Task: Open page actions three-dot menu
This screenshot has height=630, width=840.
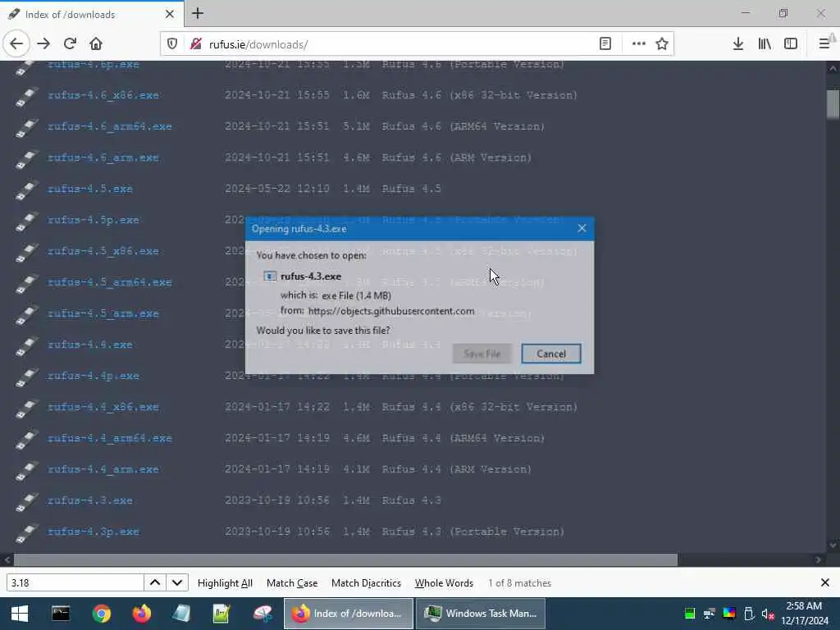Action: tap(638, 44)
